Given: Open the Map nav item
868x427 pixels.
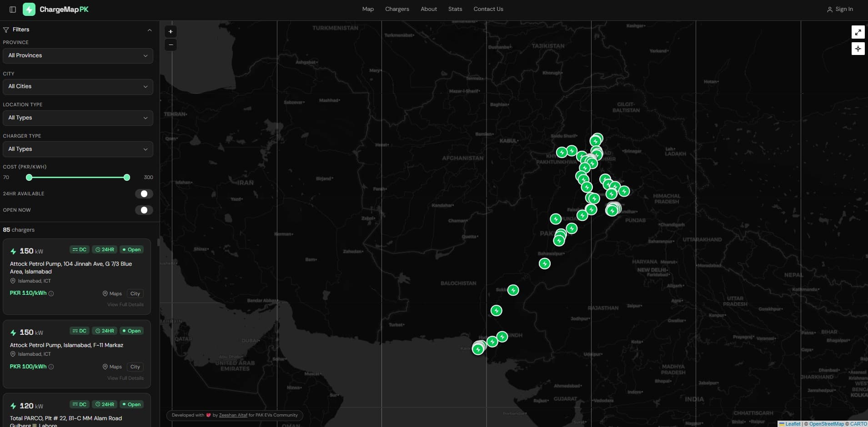Looking at the screenshot, I should point(368,9).
